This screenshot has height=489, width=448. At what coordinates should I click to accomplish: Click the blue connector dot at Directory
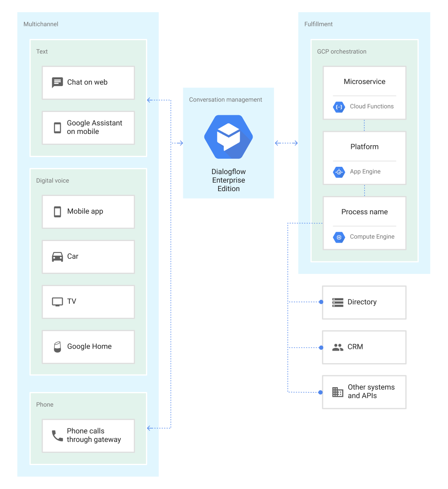point(321,302)
